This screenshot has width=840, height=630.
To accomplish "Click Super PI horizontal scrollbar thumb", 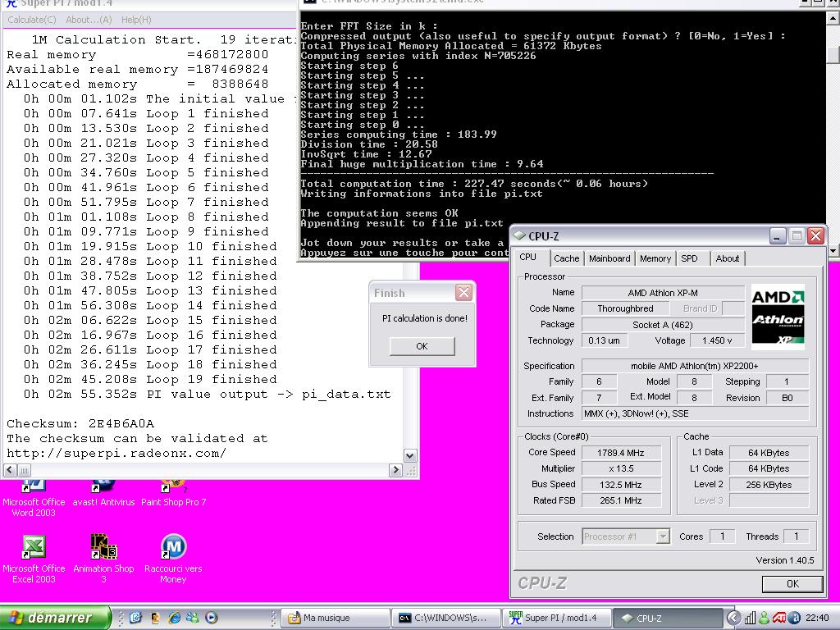I will (24, 470).
